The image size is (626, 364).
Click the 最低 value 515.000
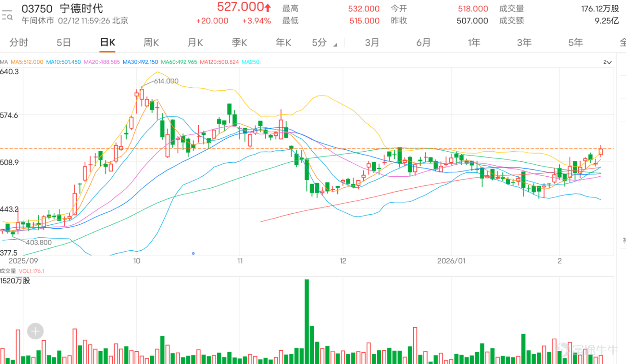point(365,21)
